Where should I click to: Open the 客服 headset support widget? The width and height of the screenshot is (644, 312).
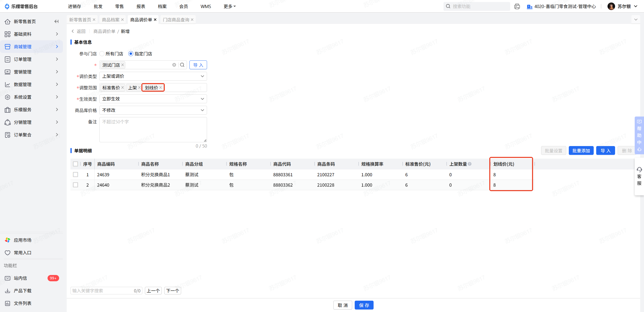[639, 176]
